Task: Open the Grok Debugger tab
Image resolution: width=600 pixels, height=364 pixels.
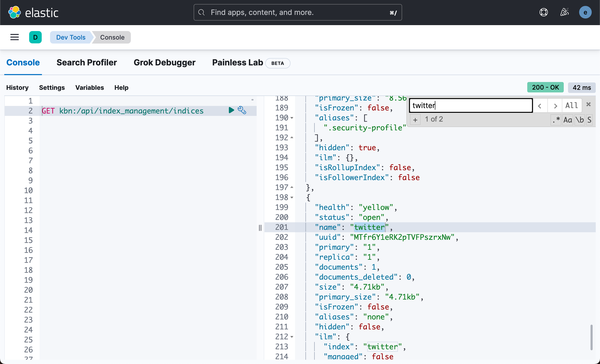Action: 164,63
